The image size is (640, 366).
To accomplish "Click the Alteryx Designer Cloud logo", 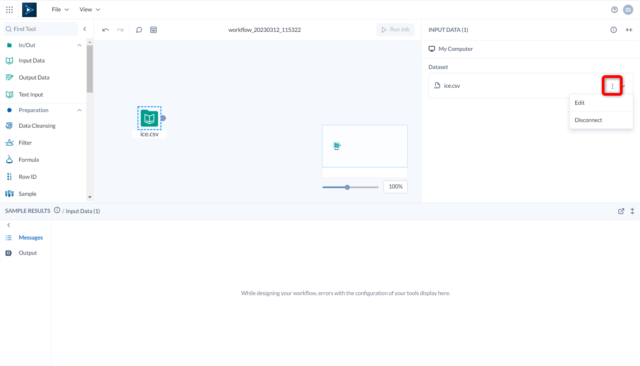I will [29, 10].
